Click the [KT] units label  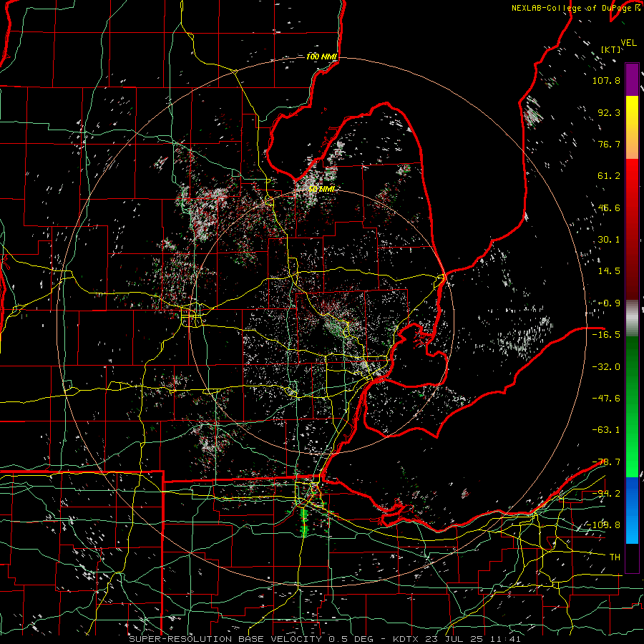point(610,49)
